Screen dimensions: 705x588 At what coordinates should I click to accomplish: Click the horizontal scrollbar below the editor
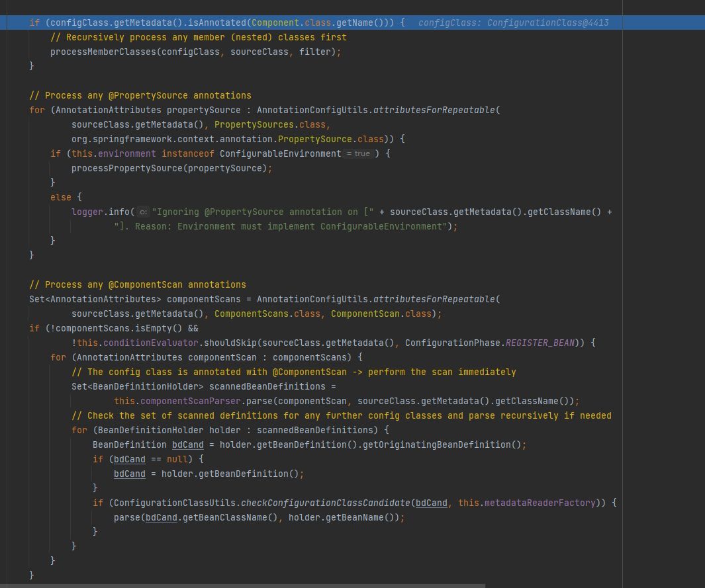coord(243,586)
